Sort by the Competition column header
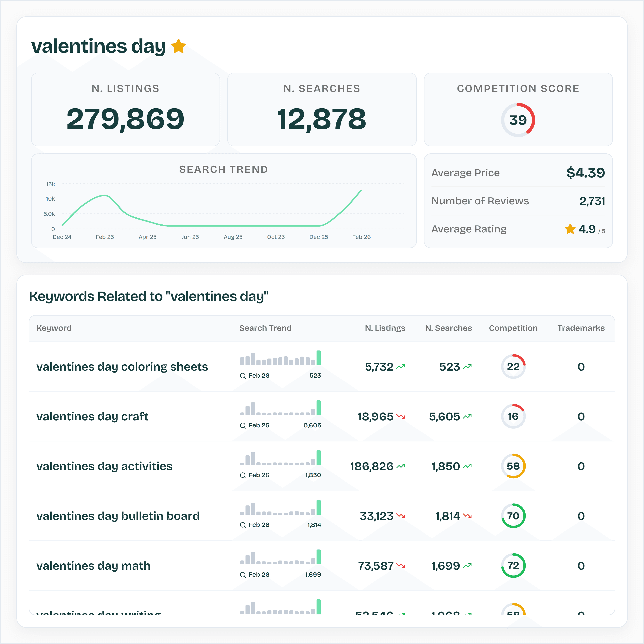 click(x=513, y=328)
